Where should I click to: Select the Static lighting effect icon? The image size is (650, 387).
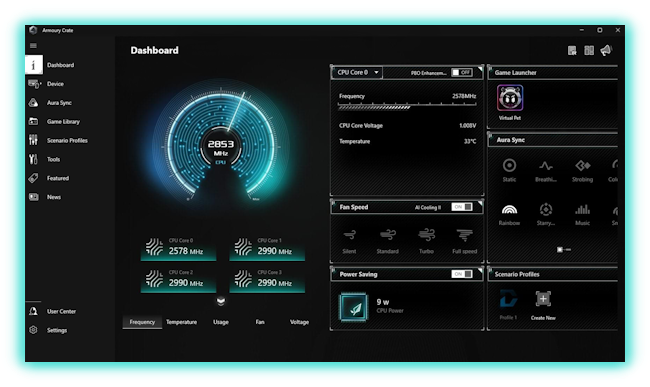(x=509, y=165)
